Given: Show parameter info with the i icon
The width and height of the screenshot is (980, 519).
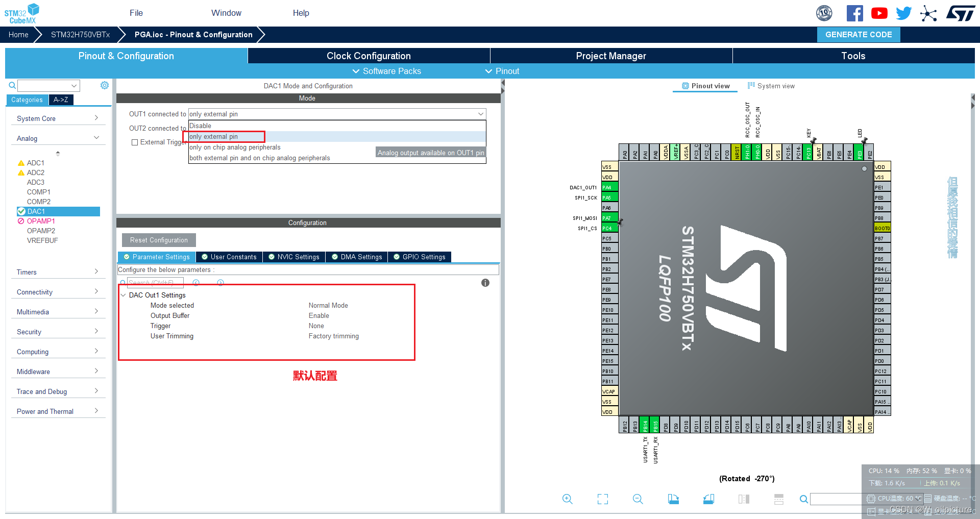Looking at the screenshot, I should click(x=485, y=283).
